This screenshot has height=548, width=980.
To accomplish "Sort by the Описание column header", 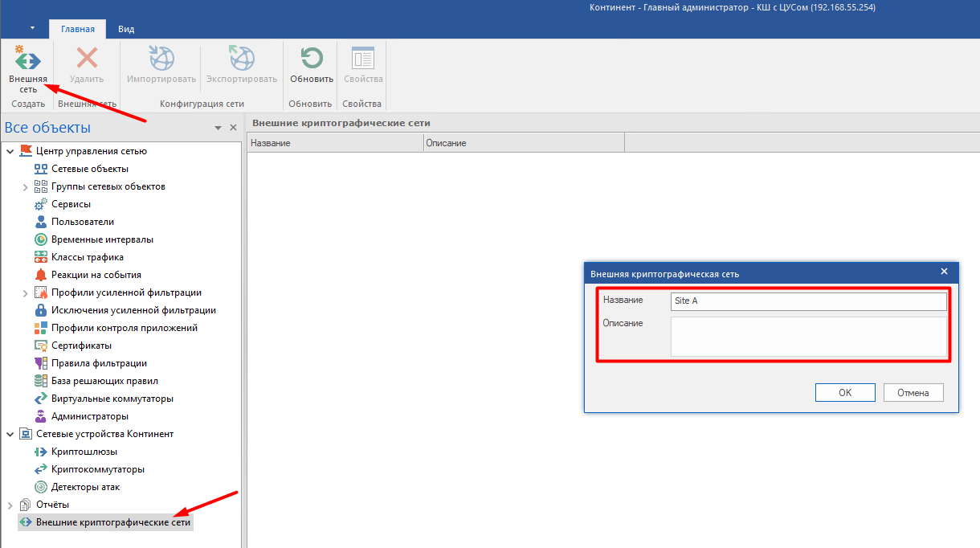I will point(525,143).
